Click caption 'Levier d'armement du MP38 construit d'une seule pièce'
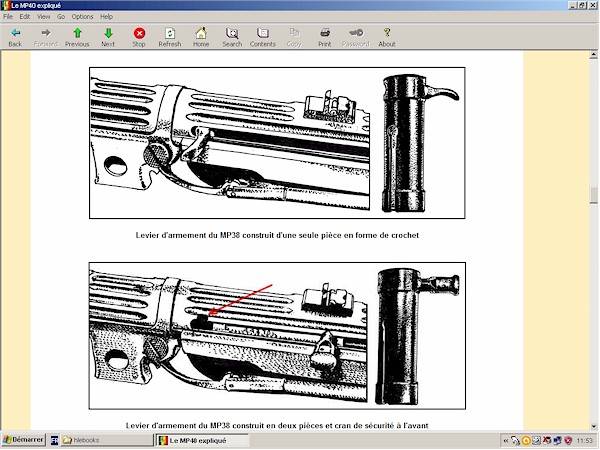The width and height of the screenshot is (600, 450). click(277, 235)
